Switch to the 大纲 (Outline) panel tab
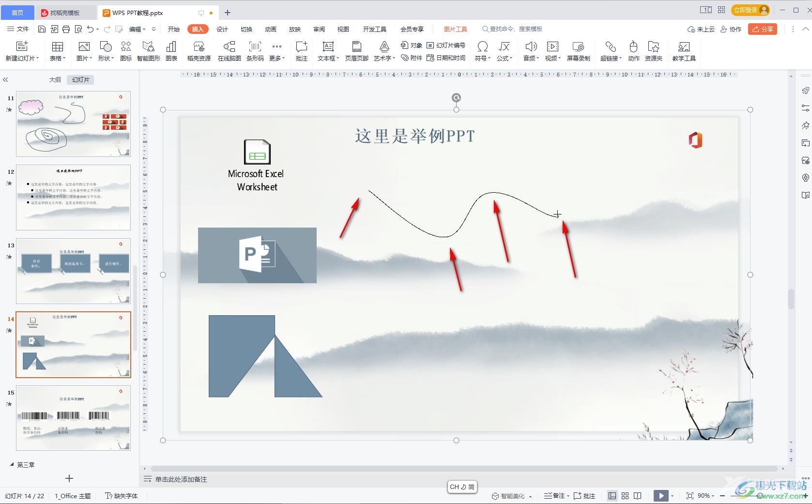Viewport: 812px width, 504px height. pos(55,80)
